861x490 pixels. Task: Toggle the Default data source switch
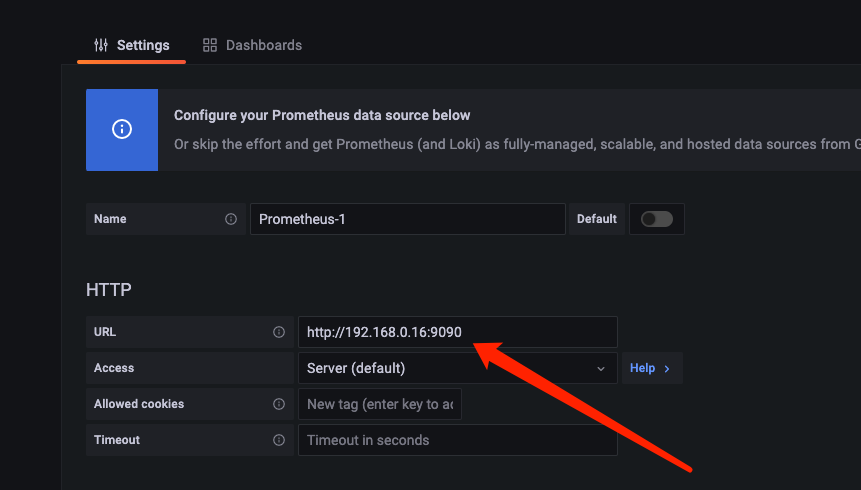click(657, 219)
